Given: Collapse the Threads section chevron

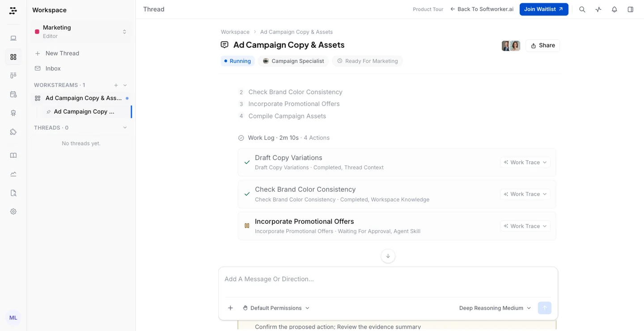Looking at the screenshot, I should click(125, 128).
